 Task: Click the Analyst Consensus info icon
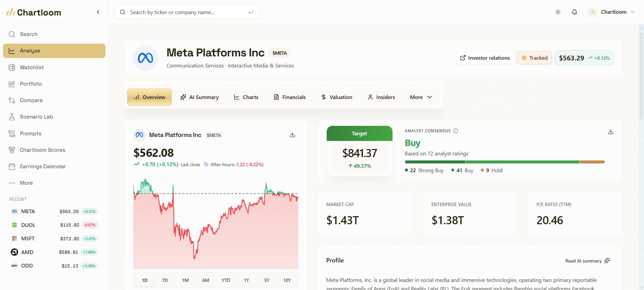(456, 131)
